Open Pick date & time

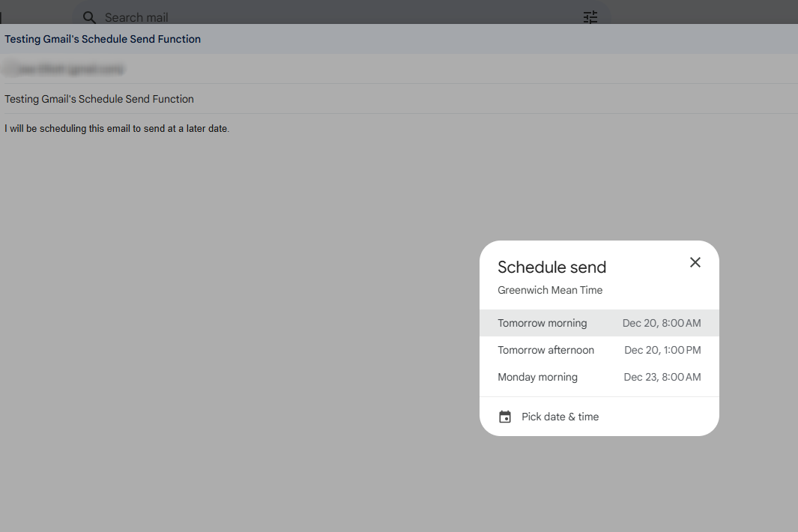pos(560,416)
